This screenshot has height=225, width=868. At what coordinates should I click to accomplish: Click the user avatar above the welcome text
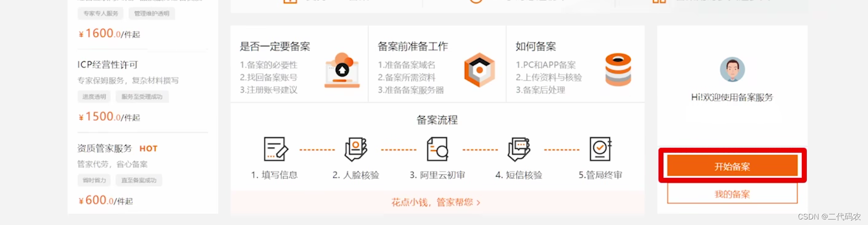tap(732, 70)
